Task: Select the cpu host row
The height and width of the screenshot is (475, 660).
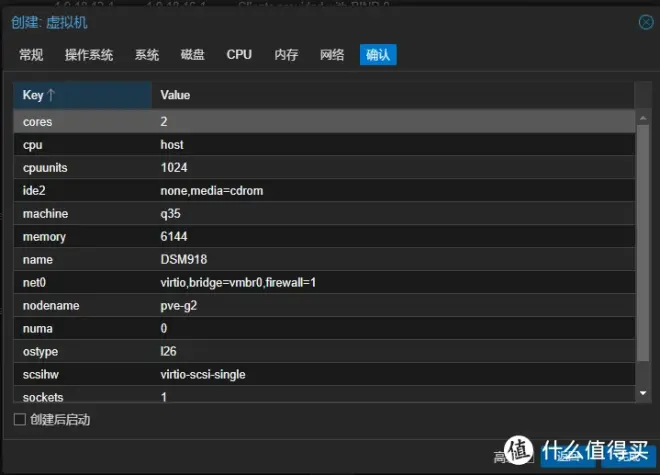Action: point(324,145)
